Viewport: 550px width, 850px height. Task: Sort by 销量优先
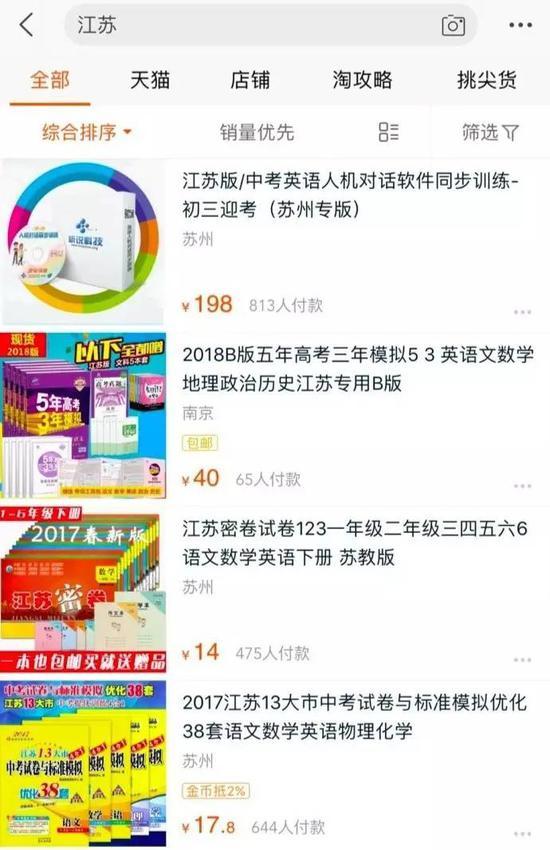pos(257,132)
